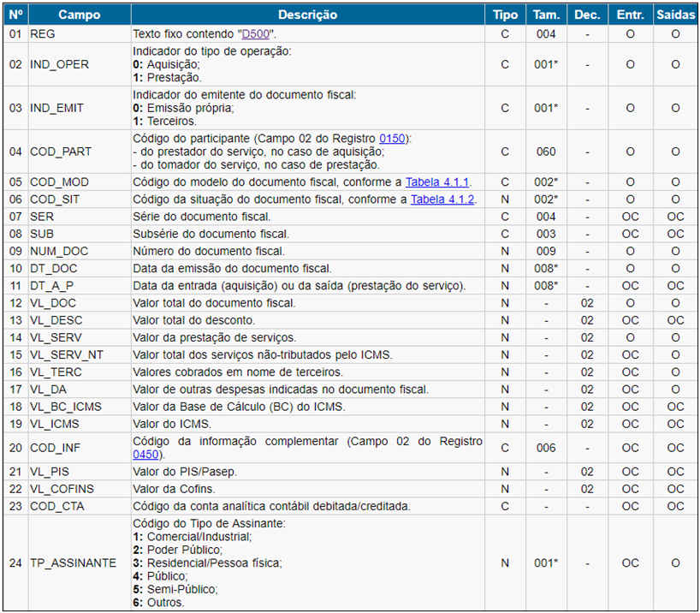The image size is (700, 613).
Task: Select the COD_CTA description text
Action: pos(277,505)
